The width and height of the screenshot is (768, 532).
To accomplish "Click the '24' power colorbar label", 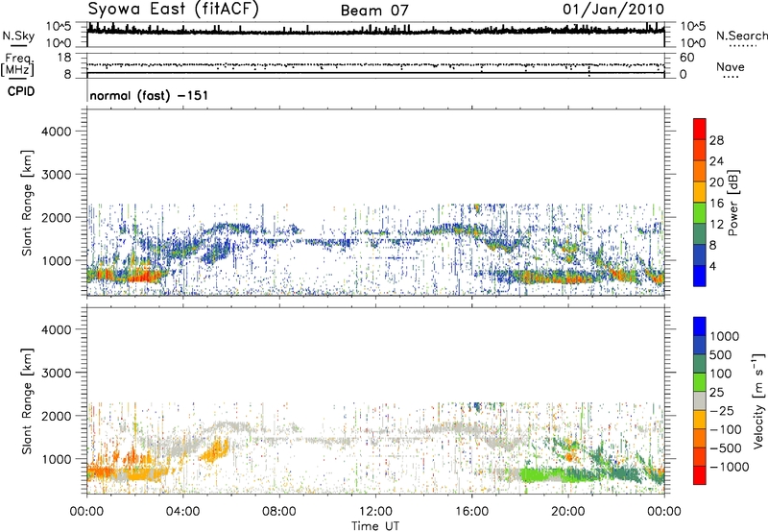I will click(x=716, y=161).
